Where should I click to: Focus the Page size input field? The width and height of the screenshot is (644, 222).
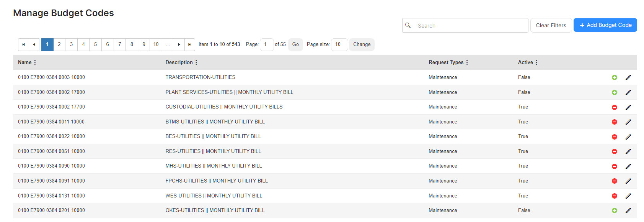coord(339,44)
